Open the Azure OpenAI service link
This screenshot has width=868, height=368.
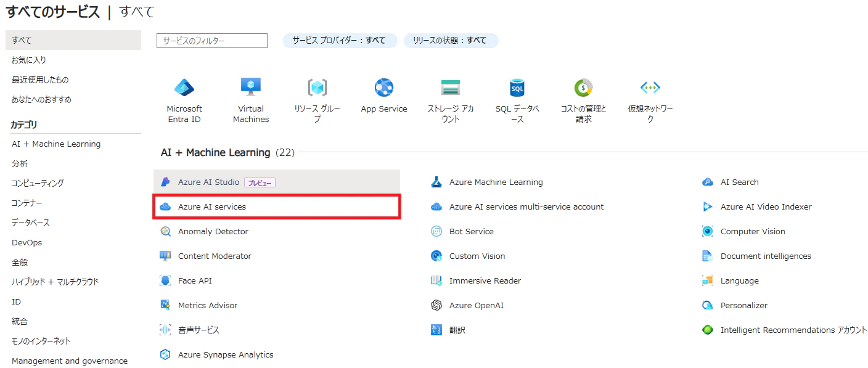(x=477, y=305)
